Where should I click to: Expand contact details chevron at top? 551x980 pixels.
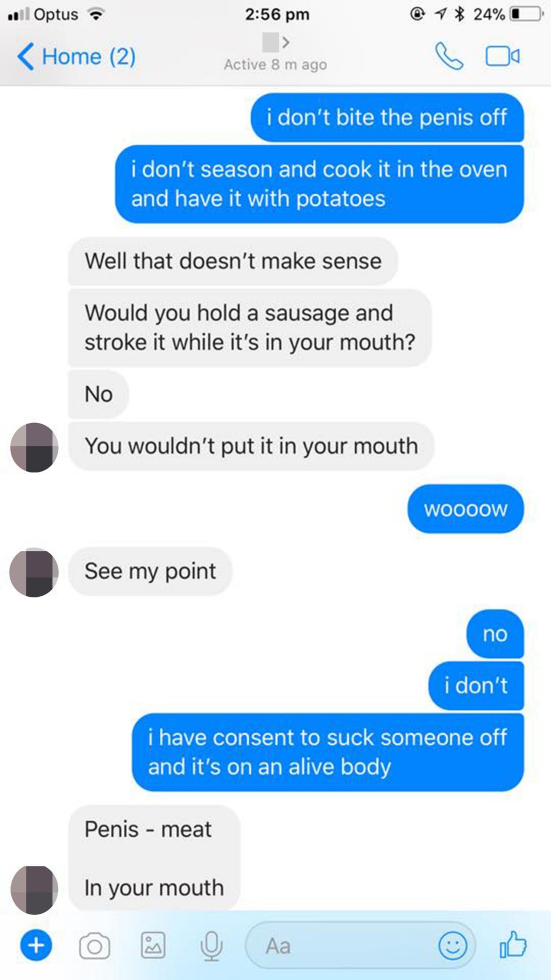coord(286,42)
